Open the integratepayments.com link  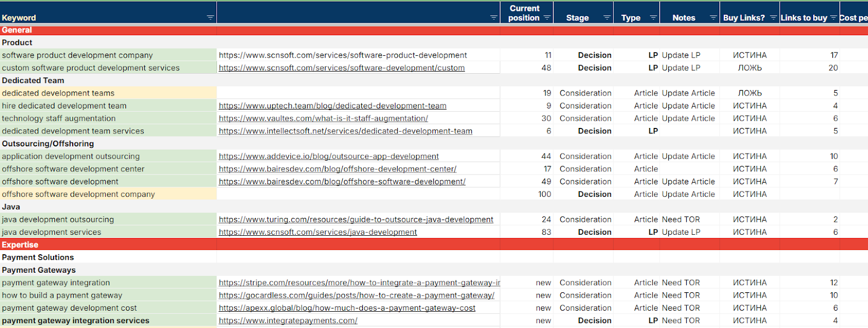(x=288, y=320)
